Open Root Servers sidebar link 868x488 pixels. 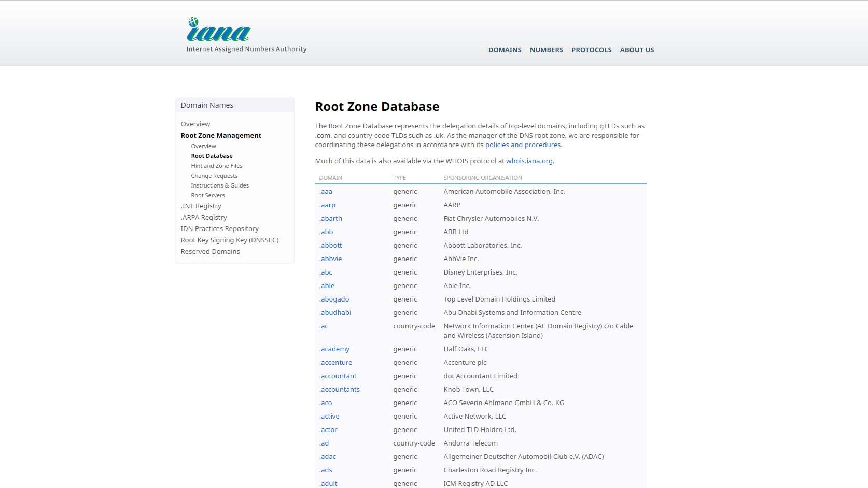coord(207,195)
